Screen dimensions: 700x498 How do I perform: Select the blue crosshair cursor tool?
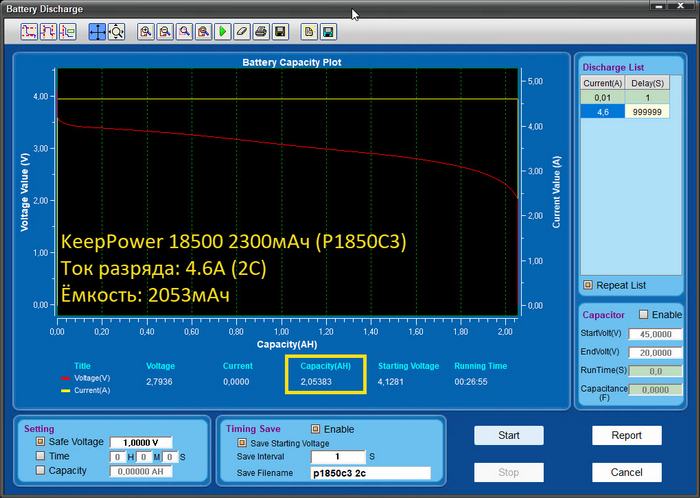(x=97, y=32)
